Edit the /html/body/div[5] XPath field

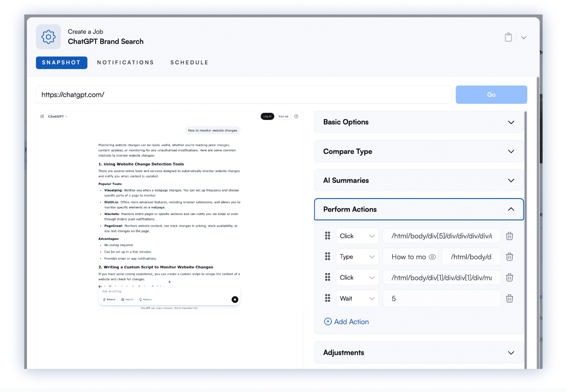442,236
